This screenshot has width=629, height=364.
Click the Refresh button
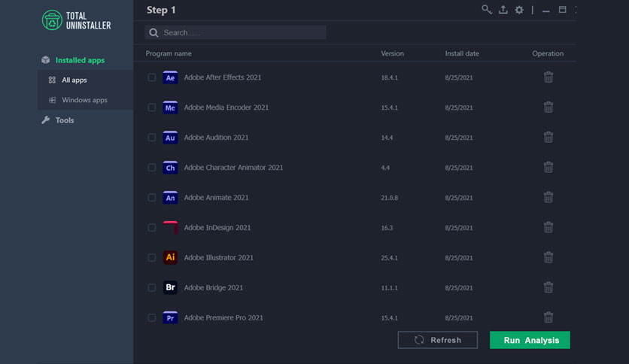coord(438,340)
